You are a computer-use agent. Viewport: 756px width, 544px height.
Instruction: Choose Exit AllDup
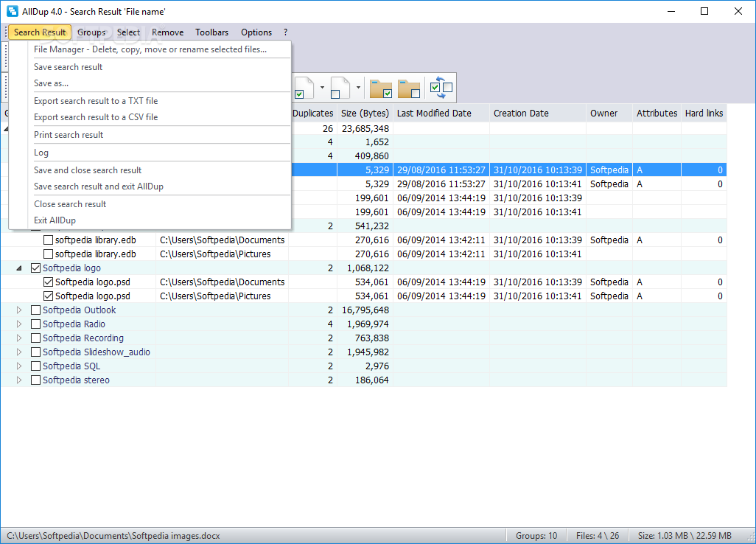point(150,220)
